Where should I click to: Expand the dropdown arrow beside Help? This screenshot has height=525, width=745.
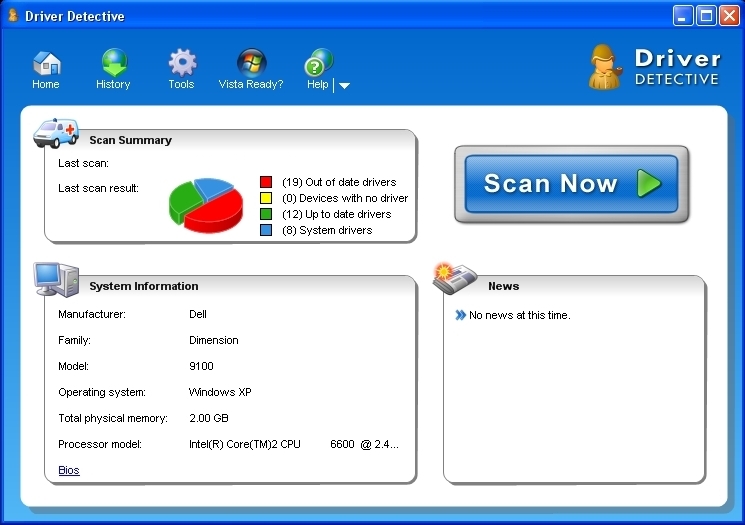tap(344, 86)
